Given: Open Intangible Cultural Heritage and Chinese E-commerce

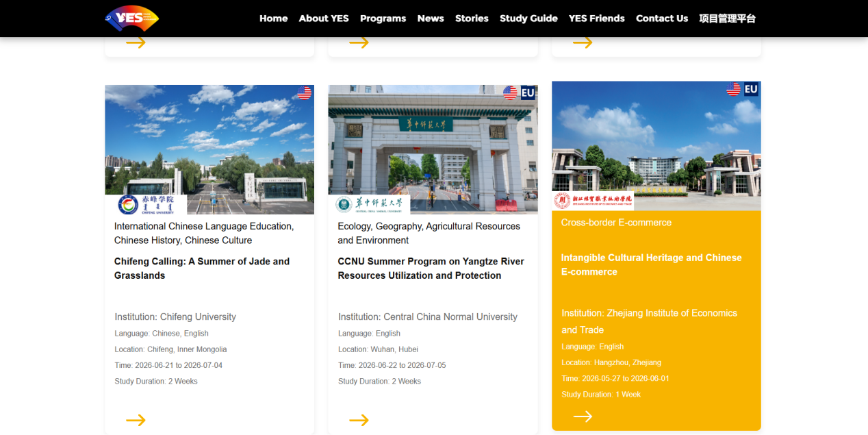Looking at the screenshot, I should pyautogui.click(x=651, y=264).
